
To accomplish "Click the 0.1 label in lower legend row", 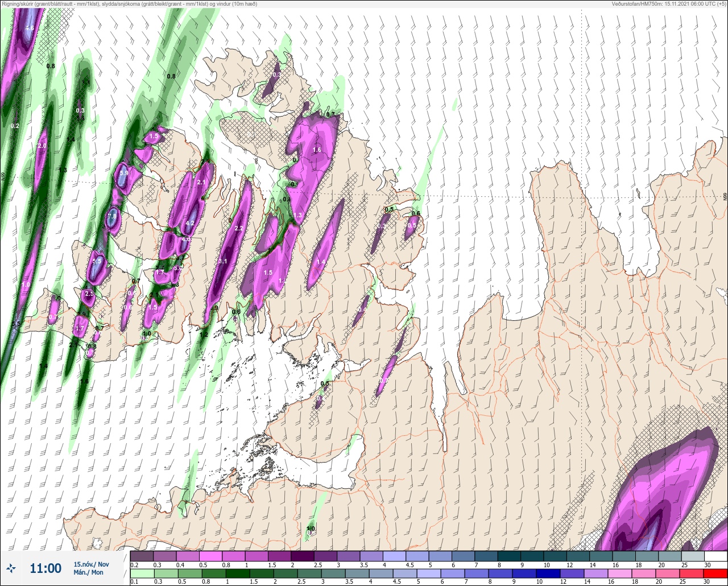I will point(134,582).
